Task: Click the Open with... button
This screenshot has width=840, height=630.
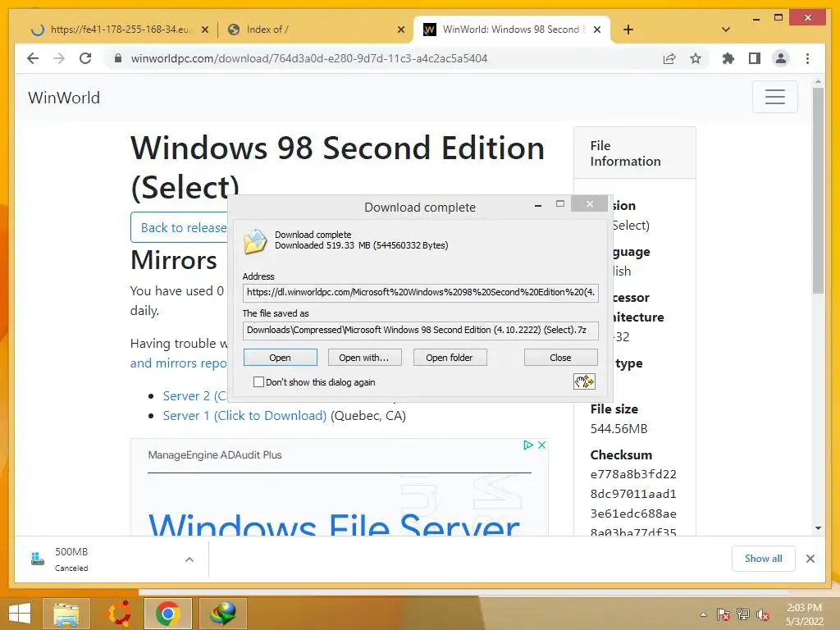Action: click(364, 358)
